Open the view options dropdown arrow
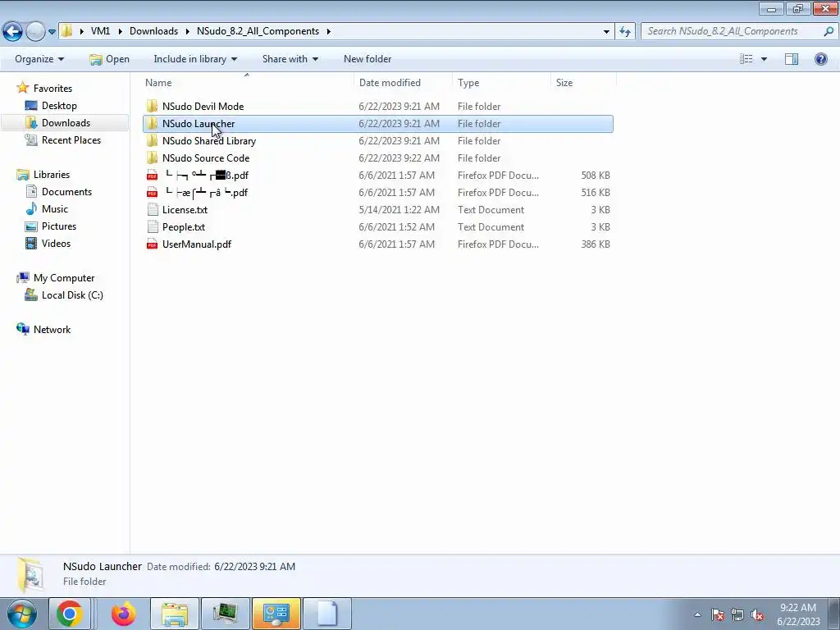 pyautogui.click(x=764, y=59)
